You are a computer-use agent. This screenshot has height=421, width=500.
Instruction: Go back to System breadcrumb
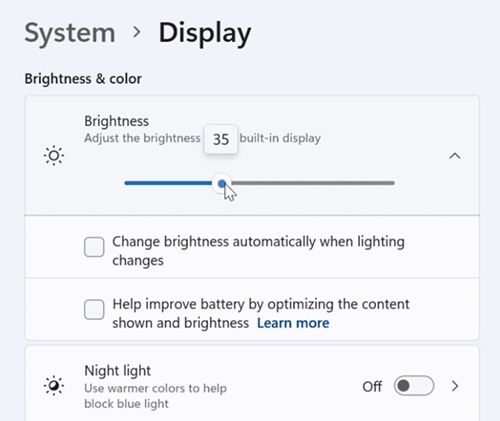point(70,33)
